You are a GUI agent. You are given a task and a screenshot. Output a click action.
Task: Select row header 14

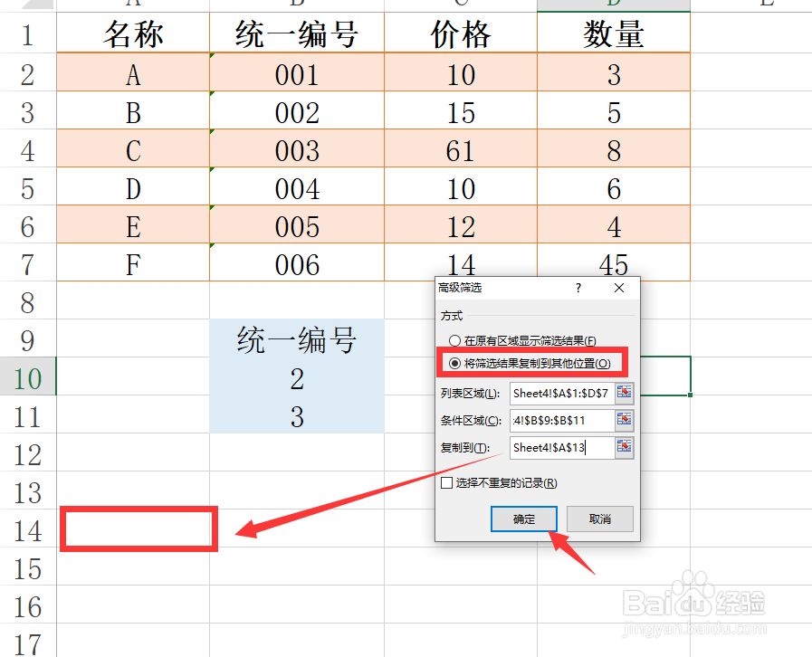pos(27,530)
